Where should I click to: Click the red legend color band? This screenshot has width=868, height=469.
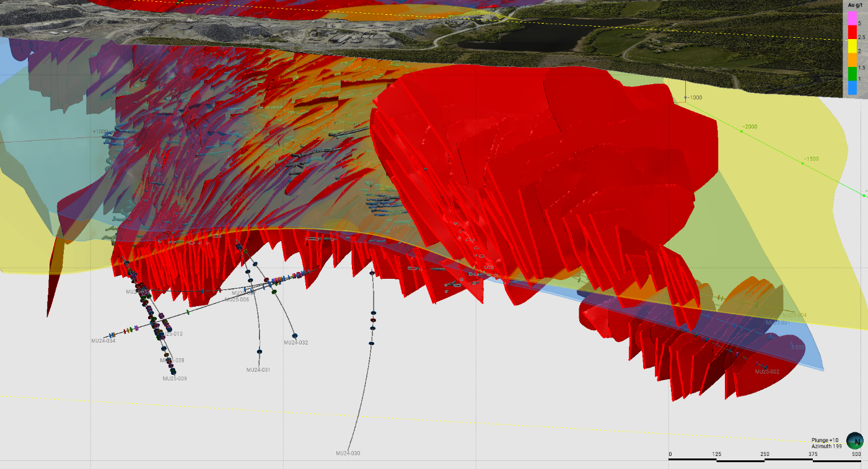click(853, 32)
